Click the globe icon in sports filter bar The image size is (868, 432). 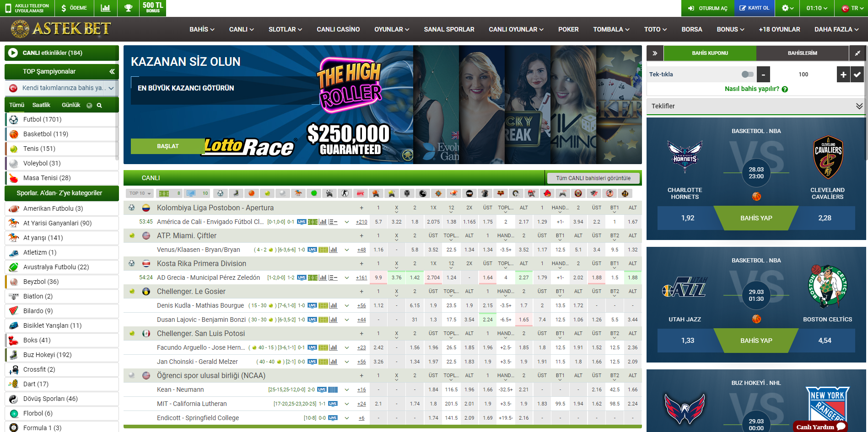(x=89, y=106)
